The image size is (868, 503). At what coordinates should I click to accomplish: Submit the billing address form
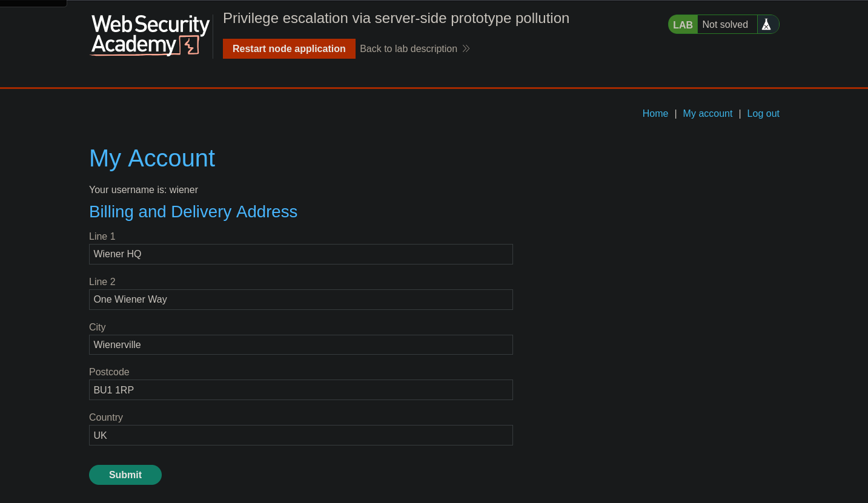(x=125, y=475)
